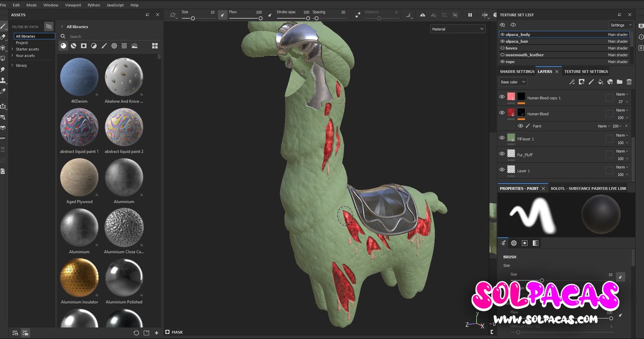644x339 pixels.
Task: Open Texture Set List Settings dropdown
Action: pos(621,25)
